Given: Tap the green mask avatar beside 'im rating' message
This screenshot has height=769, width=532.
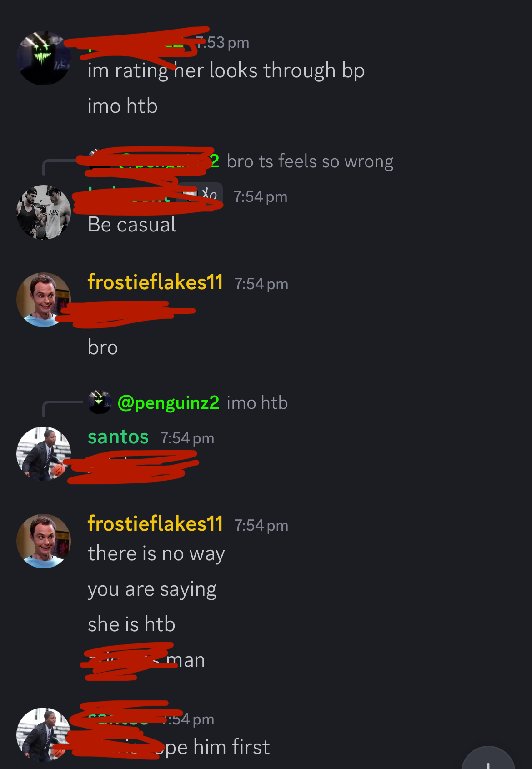Looking at the screenshot, I should tap(44, 58).
